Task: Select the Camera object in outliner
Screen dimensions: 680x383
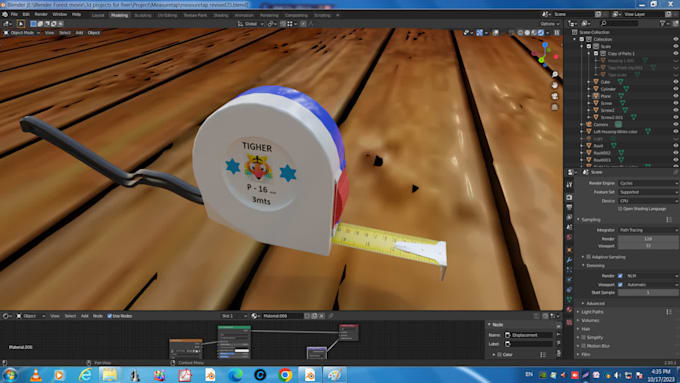Action: click(601, 124)
